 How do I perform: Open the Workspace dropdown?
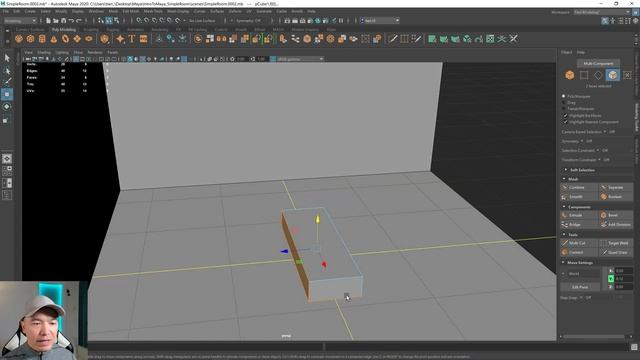click(x=602, y=12)
